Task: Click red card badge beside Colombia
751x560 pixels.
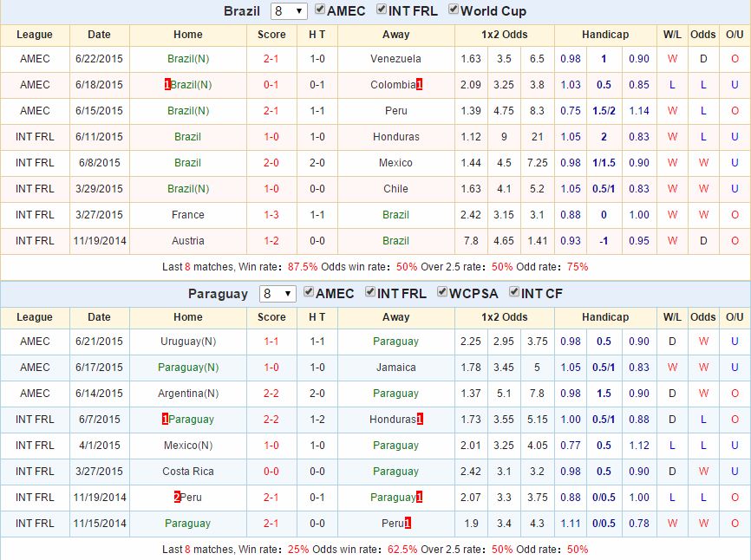Action: click(x=419, y=85)
